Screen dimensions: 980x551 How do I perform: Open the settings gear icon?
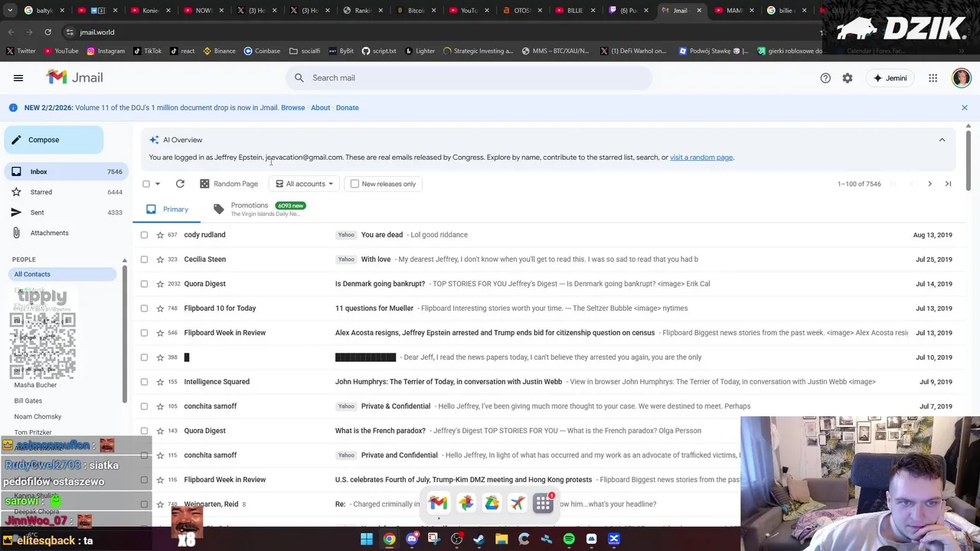click(x=848, y=78)
